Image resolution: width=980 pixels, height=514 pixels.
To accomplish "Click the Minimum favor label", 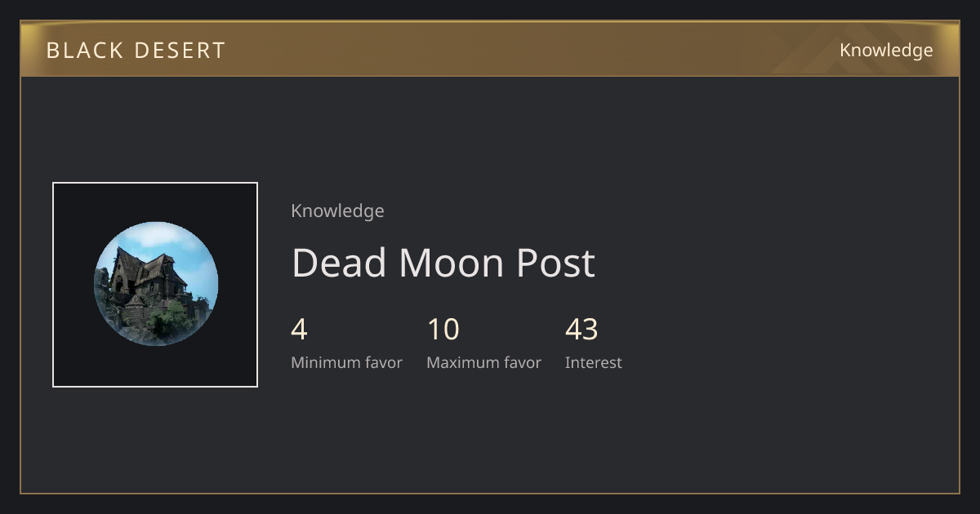I will (346, 363).
